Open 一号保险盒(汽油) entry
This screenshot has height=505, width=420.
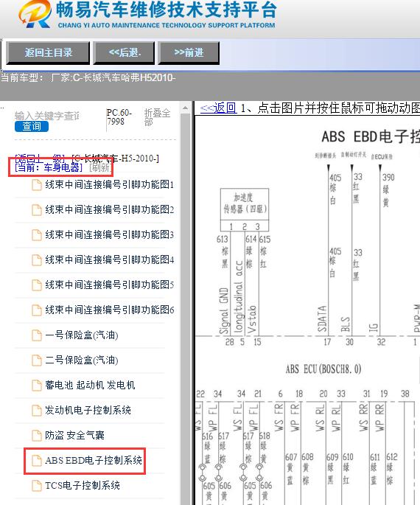pos(82,335)
